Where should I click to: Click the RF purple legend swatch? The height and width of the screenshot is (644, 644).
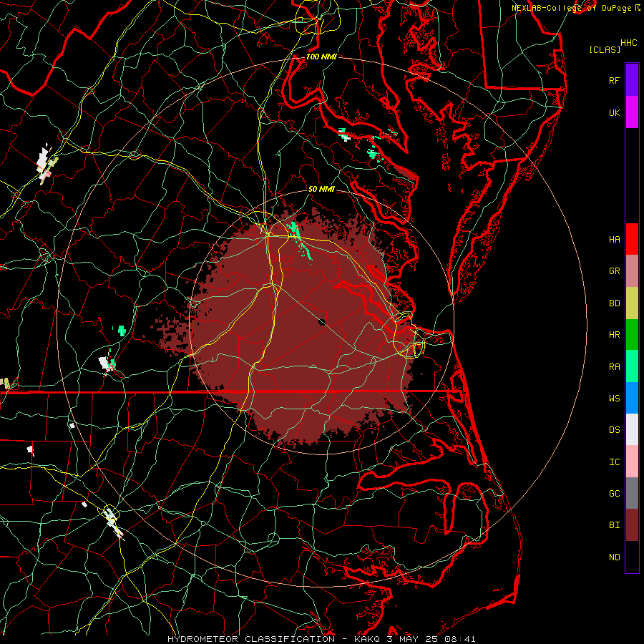coord(632,80)
